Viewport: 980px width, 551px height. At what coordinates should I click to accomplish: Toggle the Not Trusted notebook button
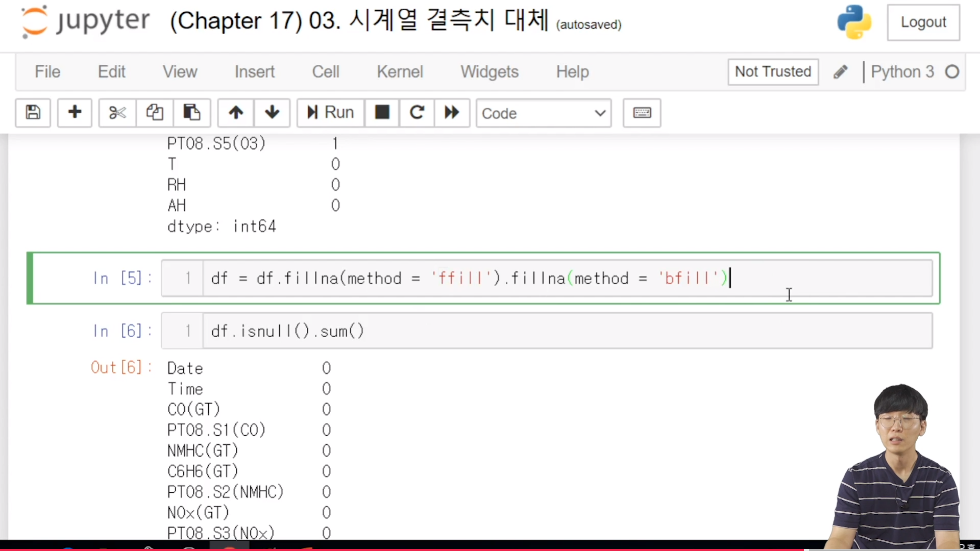point(773,72)
